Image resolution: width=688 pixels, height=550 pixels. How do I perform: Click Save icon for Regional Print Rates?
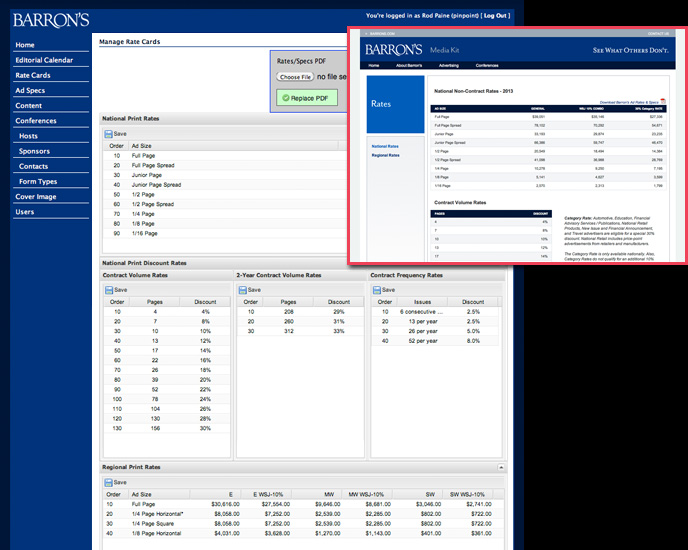(115, 482)
